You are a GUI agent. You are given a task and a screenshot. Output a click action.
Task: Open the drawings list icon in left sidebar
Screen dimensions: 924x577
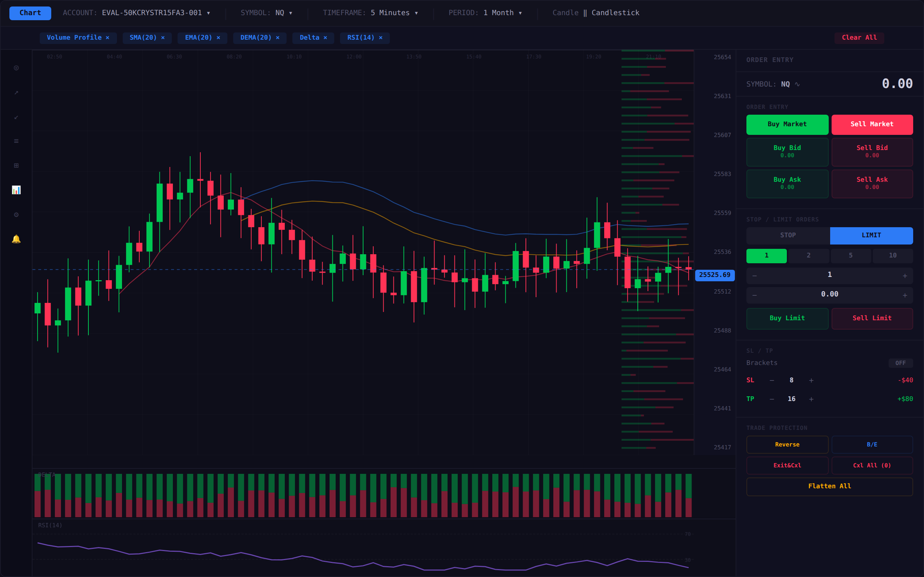[x=16, y=141]
